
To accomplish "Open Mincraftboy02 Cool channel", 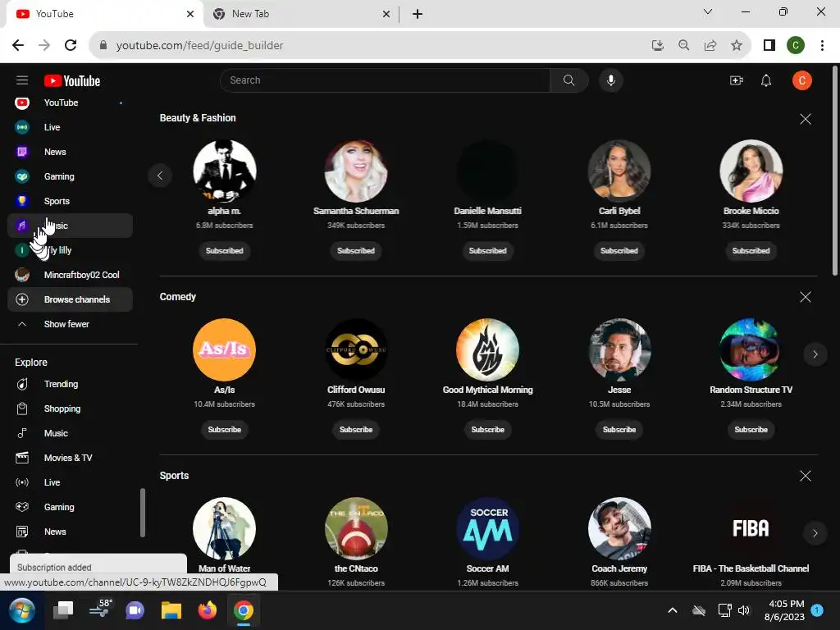I will pos(70,275).
